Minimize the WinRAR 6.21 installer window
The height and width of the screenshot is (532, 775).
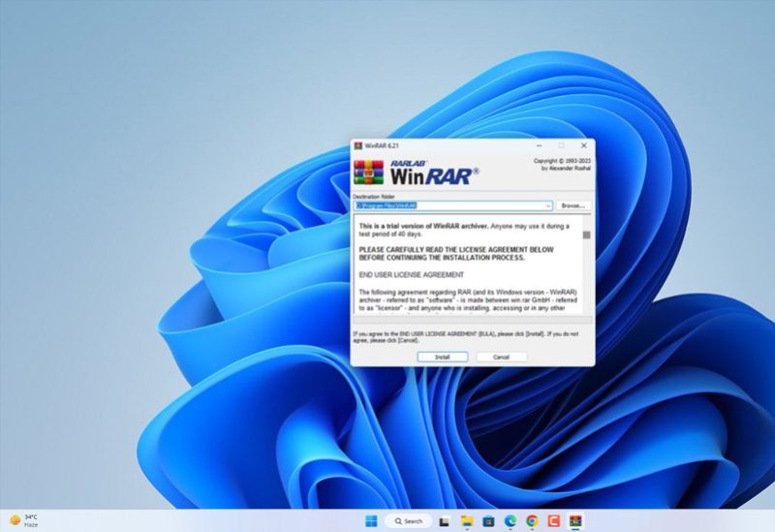[540, 145]
